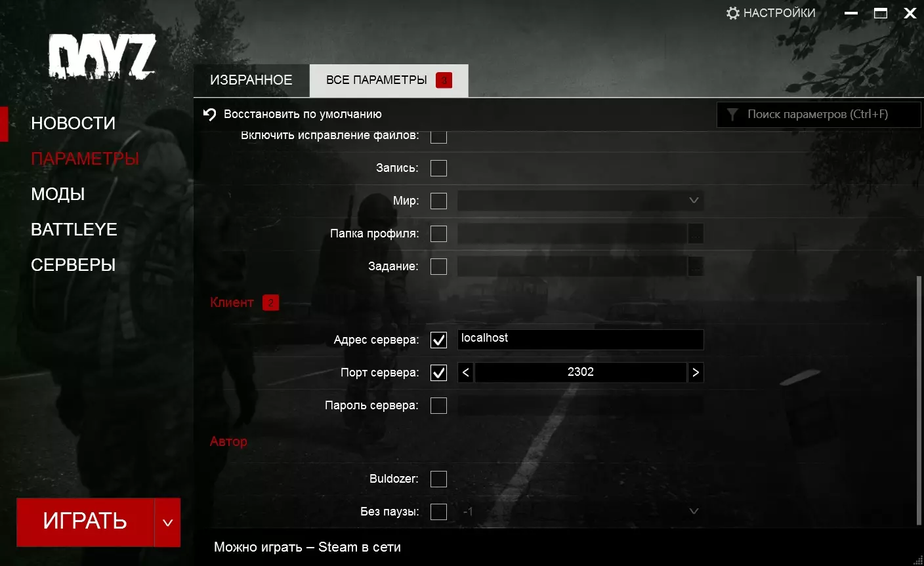Viewport: 924px width, 566px height.
Task: Click the Автор section header
Action: (228, 441)
